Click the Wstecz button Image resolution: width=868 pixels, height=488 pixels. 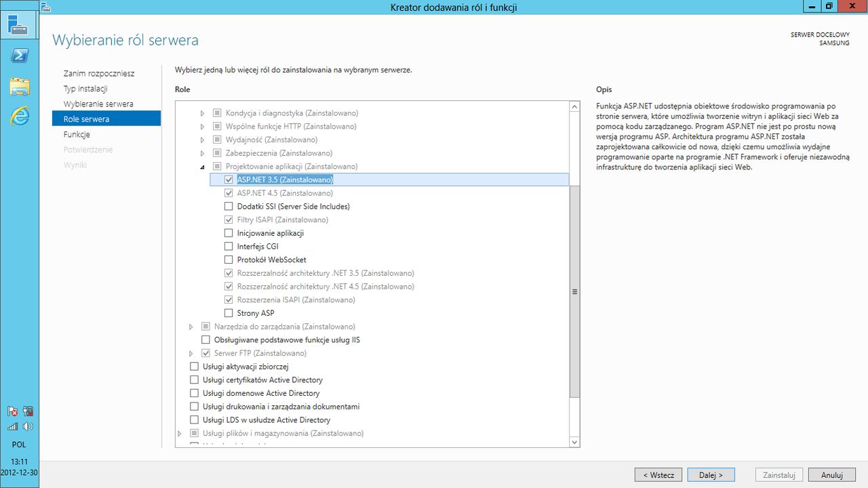pos(658,475)
